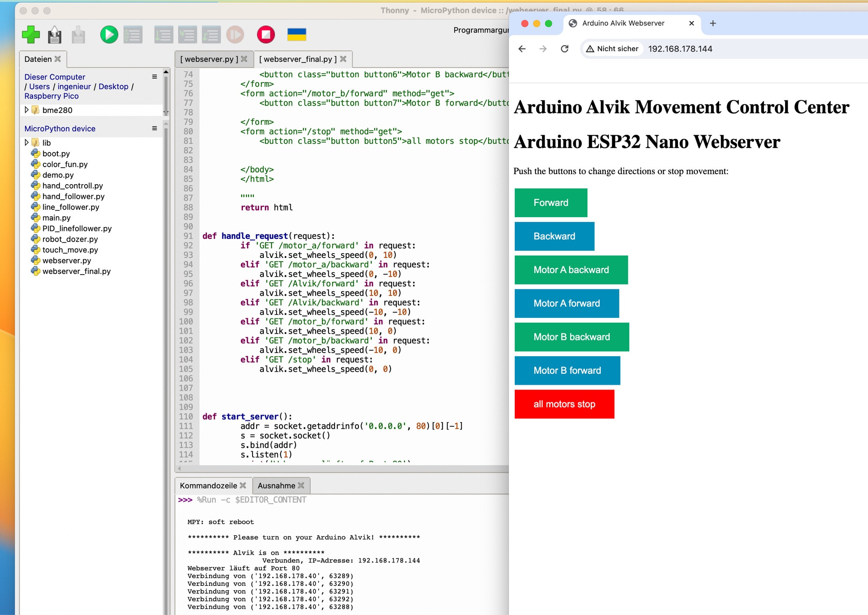Click the greyed Save file toolbar icon
Viewport: 868px width, 615px height.
click(79, 35)
